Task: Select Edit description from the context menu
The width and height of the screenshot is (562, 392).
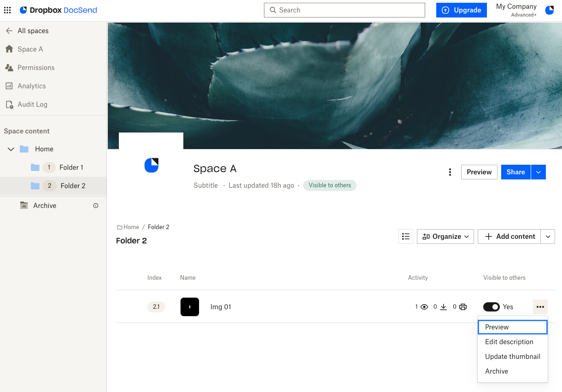Action: pos(509,341)
